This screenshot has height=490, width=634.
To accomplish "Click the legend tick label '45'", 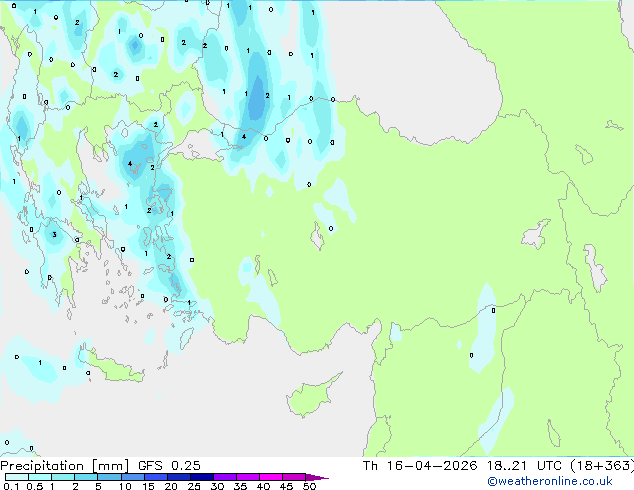I will (x=286, y=486).
